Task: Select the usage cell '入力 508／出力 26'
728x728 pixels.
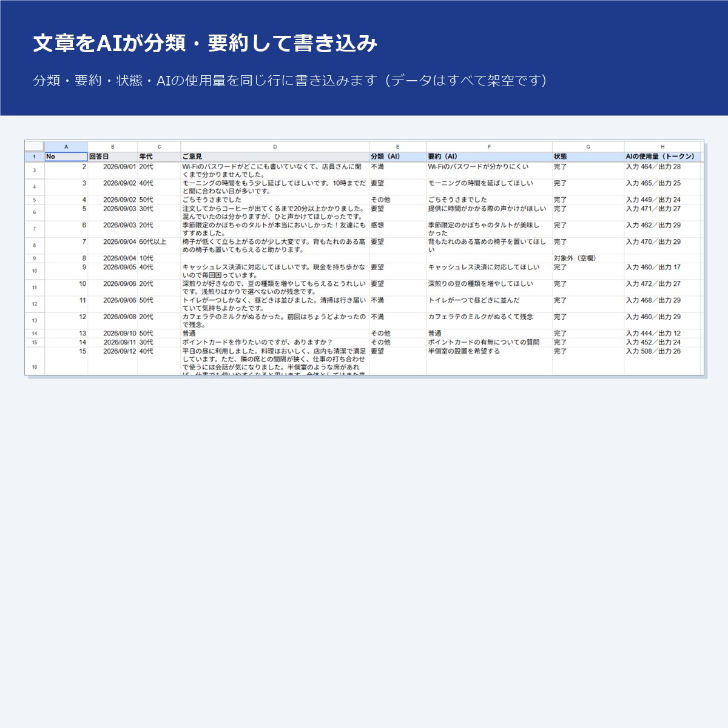Action: click(x=662, y=361)
